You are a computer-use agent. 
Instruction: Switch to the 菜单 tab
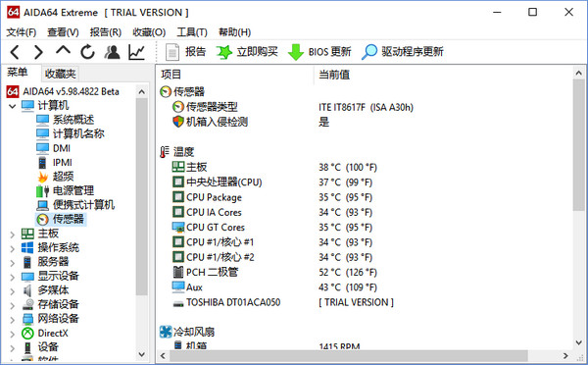18,72
